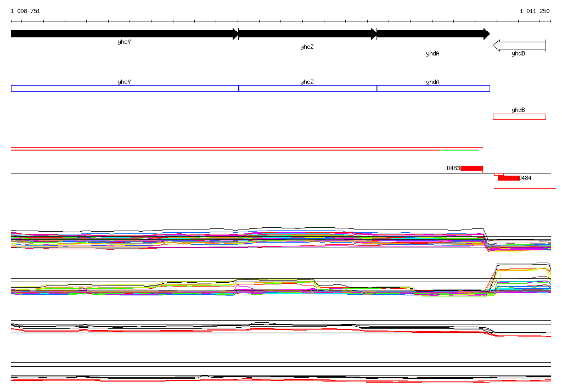
Task: Click the yhcY black gene arrow
Action: point(125,34)
